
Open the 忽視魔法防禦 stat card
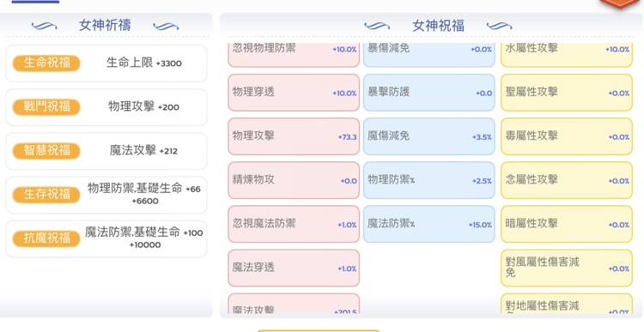[x=294, y=225]
